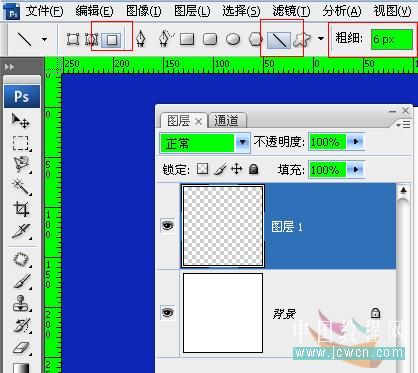Select the Crop tool
Viewport: 418px width, 373px height.
coord(21,209)
